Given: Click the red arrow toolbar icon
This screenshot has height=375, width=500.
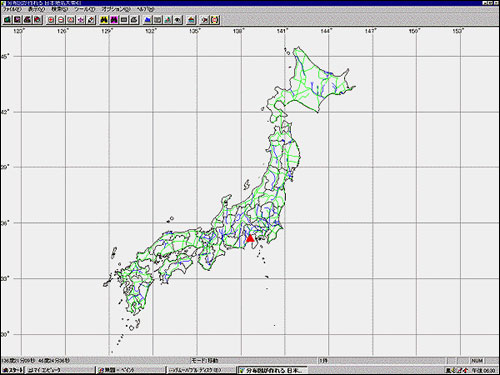Looking at the screenshot, I should point(205,20).
